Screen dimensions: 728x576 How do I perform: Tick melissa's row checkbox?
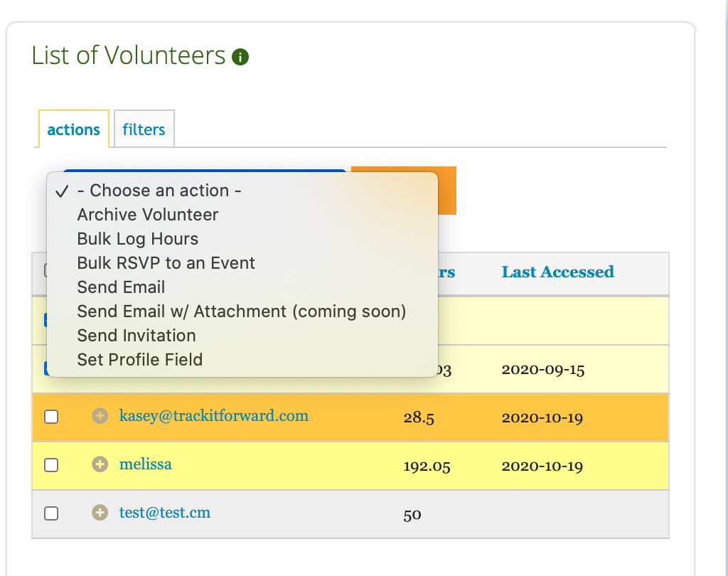click(x=51, y=465)
